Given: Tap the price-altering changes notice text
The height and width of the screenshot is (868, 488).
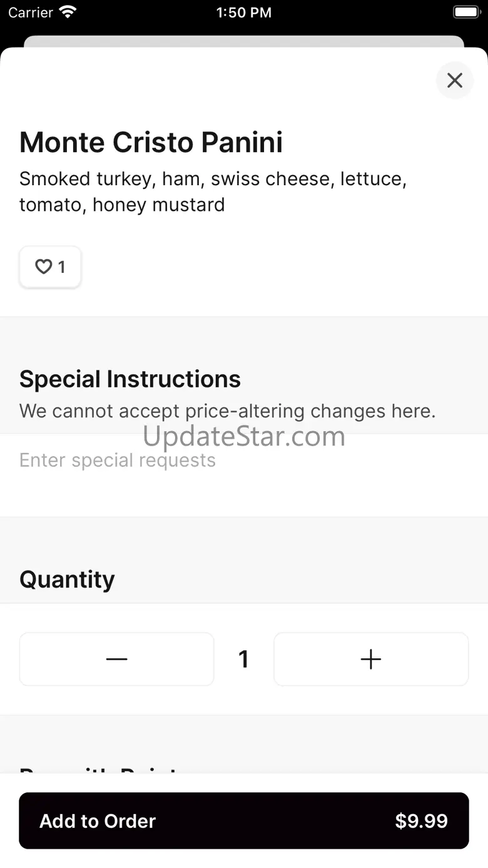Looking at the screenshot, I should tap(228, 411).
